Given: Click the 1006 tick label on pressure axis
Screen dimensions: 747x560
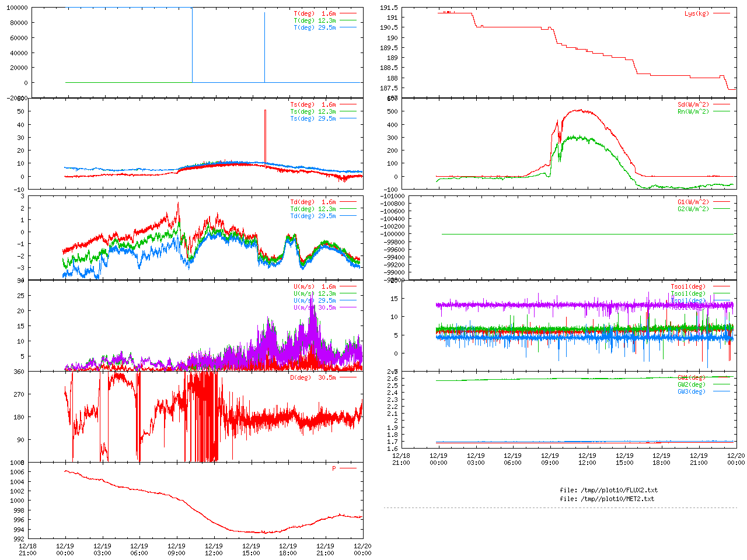Looking at the screenshot, I should pyautogui.click(x=17, y=472).
